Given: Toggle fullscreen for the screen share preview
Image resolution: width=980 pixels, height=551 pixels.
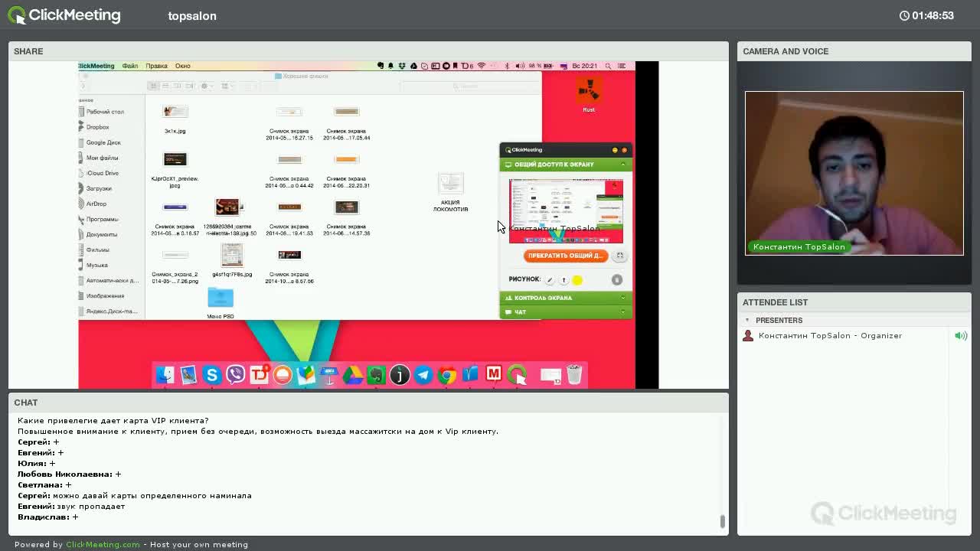Looking at the screenshot, I should point(619,256).
